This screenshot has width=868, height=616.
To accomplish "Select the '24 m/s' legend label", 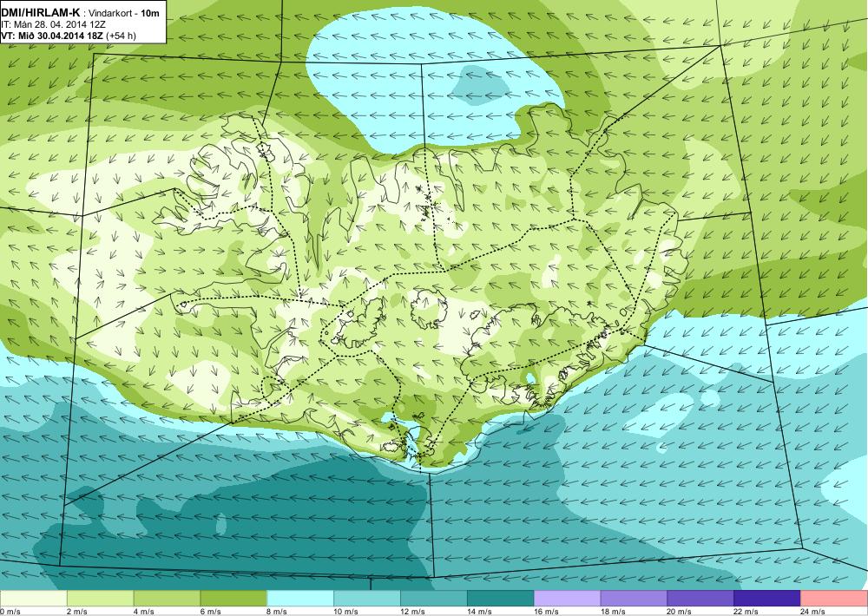I will (x=813, y=612).
